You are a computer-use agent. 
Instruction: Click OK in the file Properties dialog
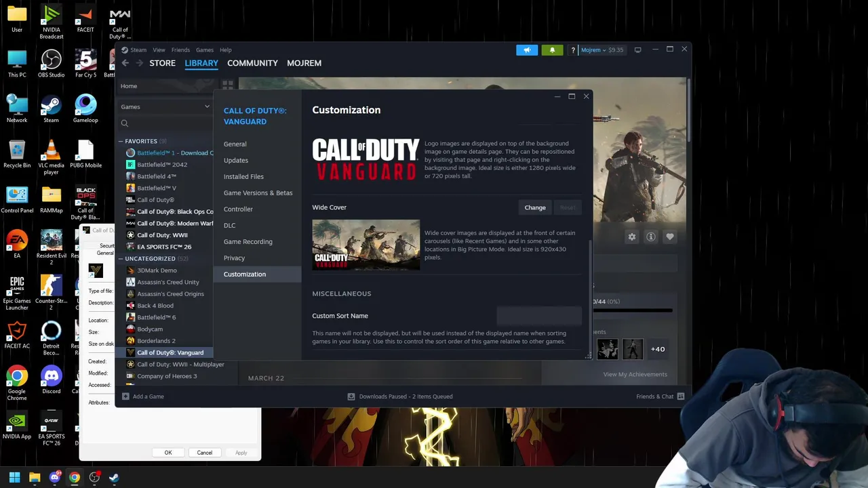(168, 453)
